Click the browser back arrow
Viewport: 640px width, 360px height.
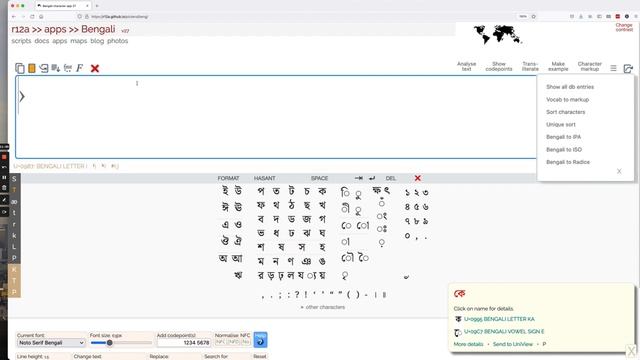(x=14, y=17)
